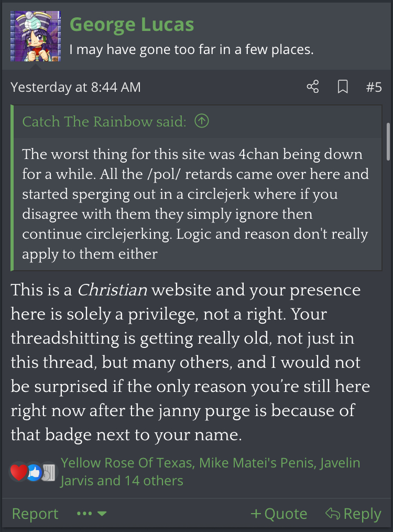Reply to George Lucas's post
Screen dimensions: 393x532
coord(353,514)
